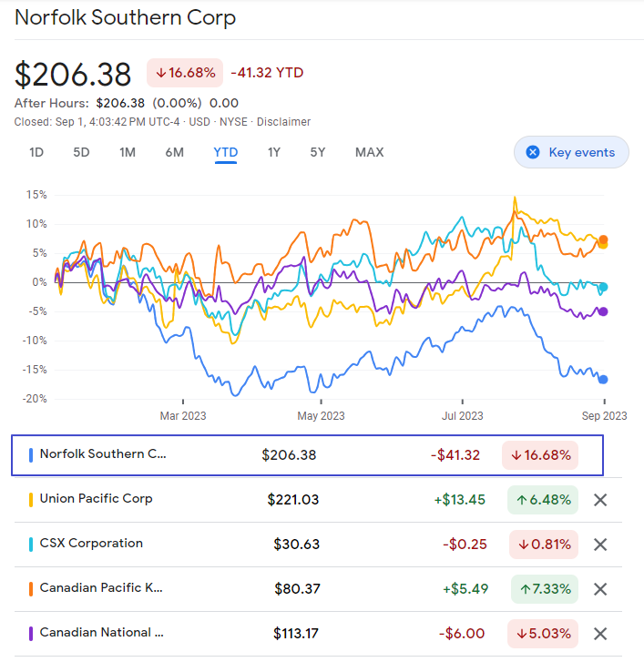Click Union Pacific +$13.45 change
This screenshot has height=662, width=644.
pyautogui.click(x=459, y=500)
